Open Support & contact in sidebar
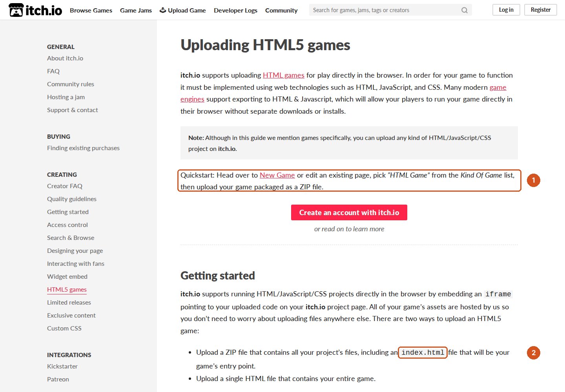 (x=73, y=110)
